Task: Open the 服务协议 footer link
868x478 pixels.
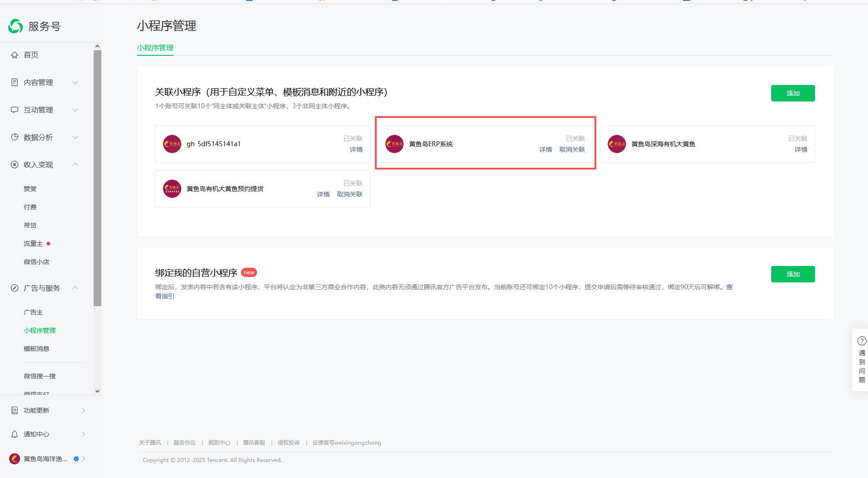Action: pos(184,443)
